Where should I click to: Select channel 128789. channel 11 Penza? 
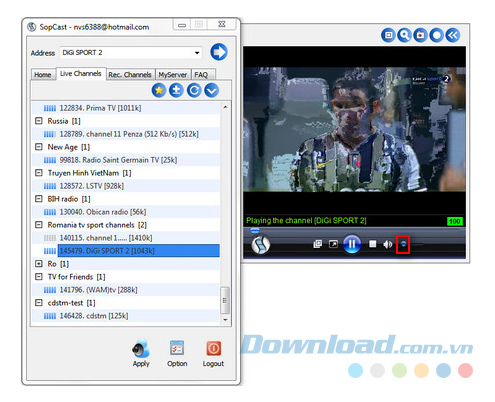tap(129, 134)
